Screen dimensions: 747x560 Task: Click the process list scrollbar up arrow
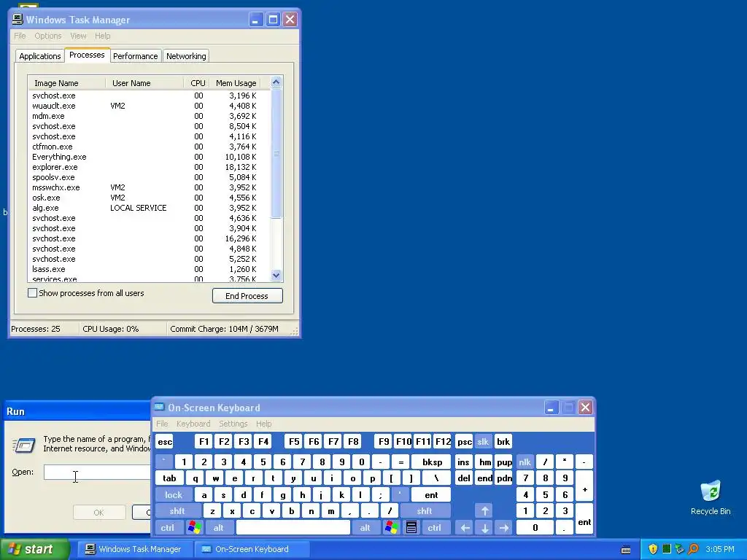coord(276,82)
